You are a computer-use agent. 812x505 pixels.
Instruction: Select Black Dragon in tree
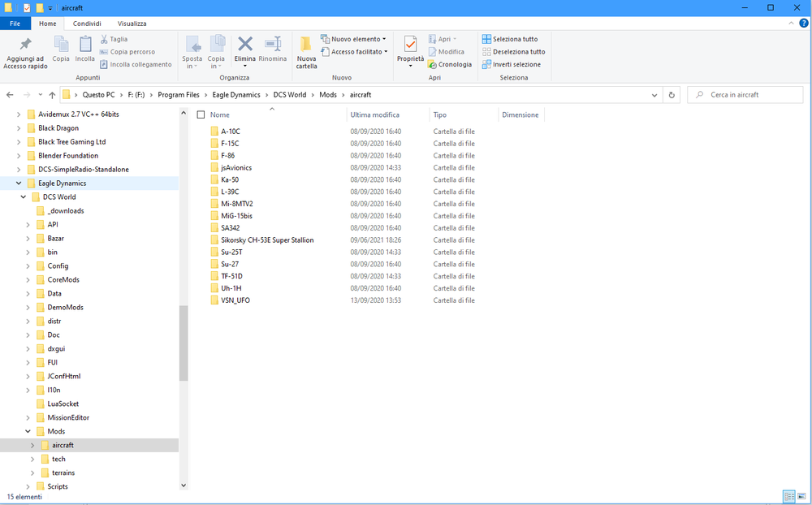click(58, 128)
